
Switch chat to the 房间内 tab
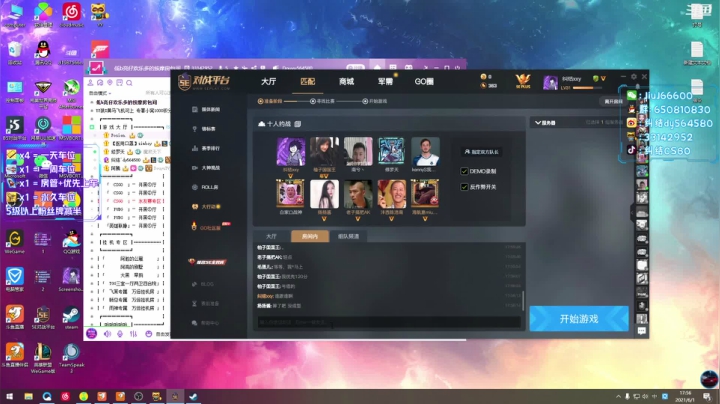pos(310,236)
